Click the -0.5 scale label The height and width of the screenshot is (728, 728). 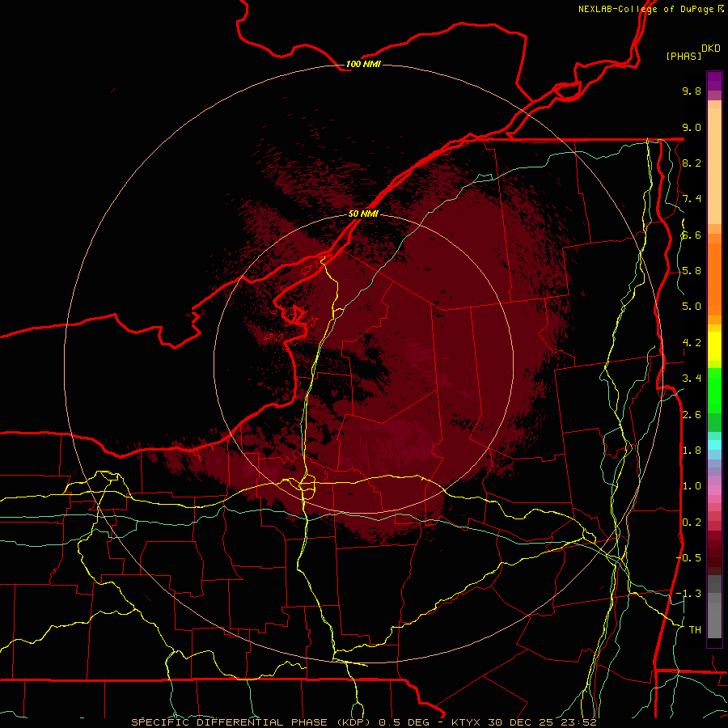click(x=689, y=558)
